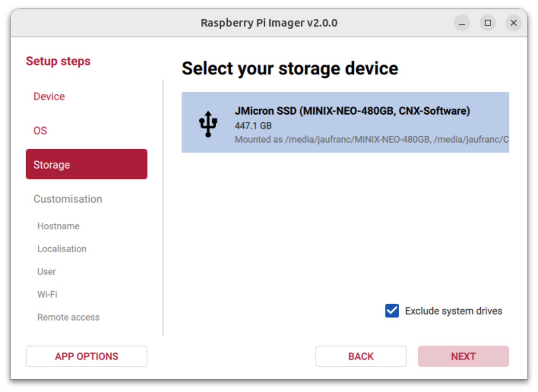
Task: Open the Remote access sub-step
Action: 68,317
